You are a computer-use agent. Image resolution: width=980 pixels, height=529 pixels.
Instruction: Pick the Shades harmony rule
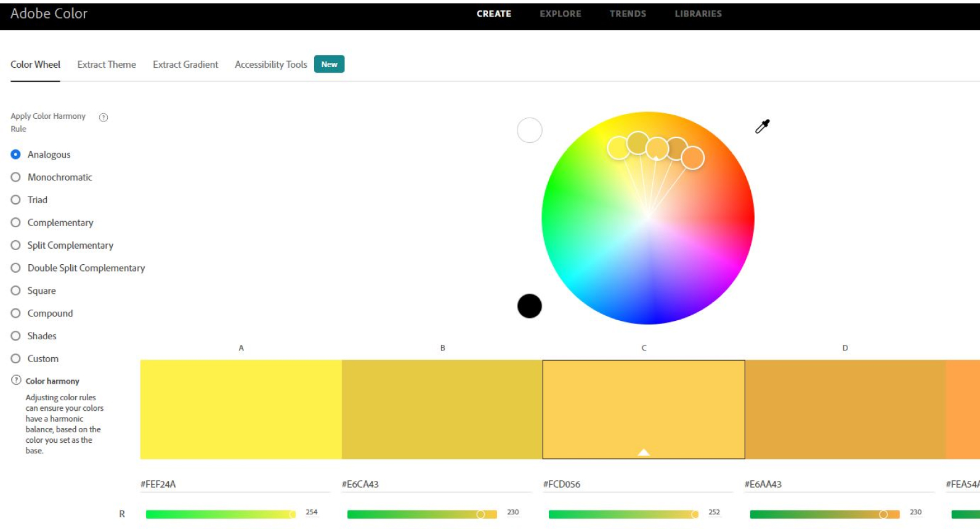click(x=15, y=336)
